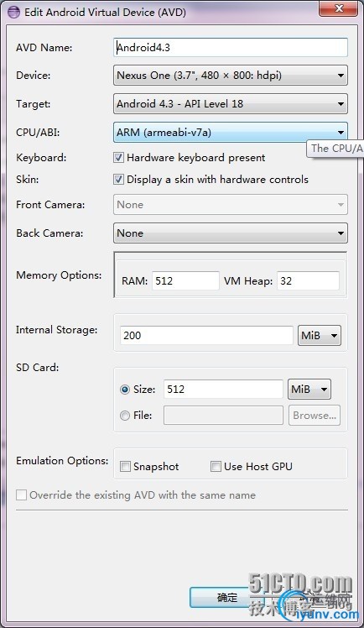Click the AVD Name text field
The image size is (364, 628).
(x=231, y=48)
